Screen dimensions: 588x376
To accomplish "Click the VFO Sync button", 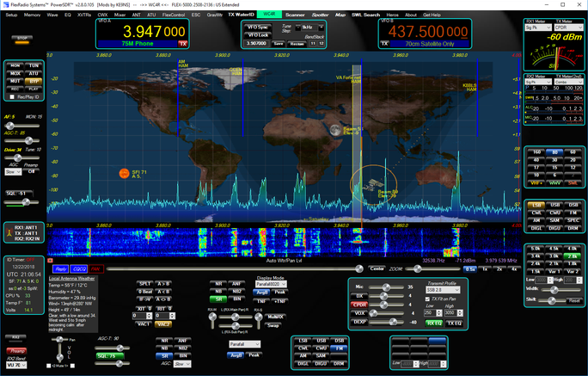I will pyautogui.click(x=258, y=28).
